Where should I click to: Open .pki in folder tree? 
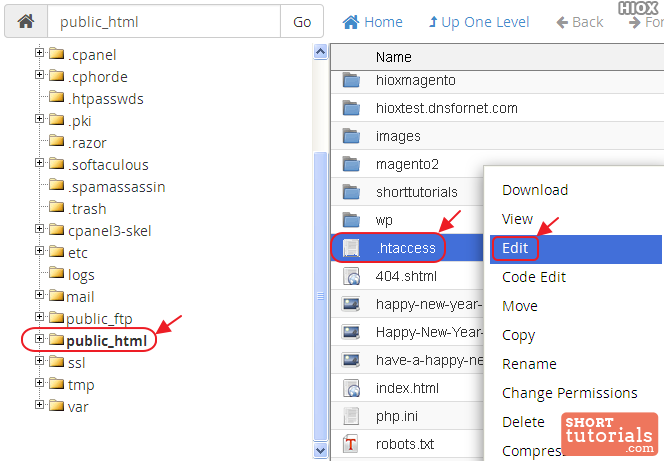(x=80, y=121)
